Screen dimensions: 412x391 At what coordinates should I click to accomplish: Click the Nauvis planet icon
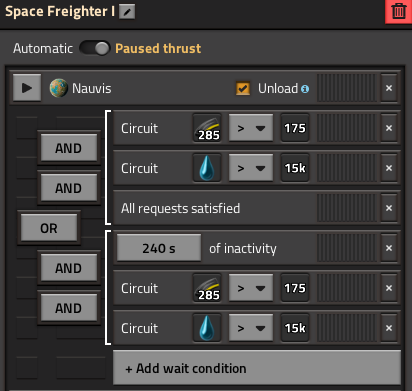coord(59,88)
